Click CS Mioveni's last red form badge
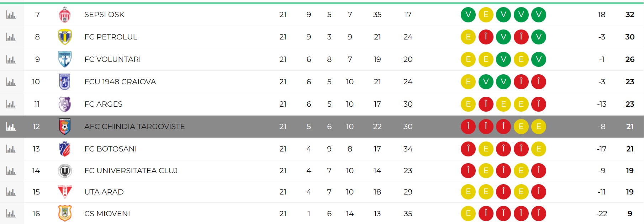The width and height of the screenshot is (644, 224). click(539, 214)
